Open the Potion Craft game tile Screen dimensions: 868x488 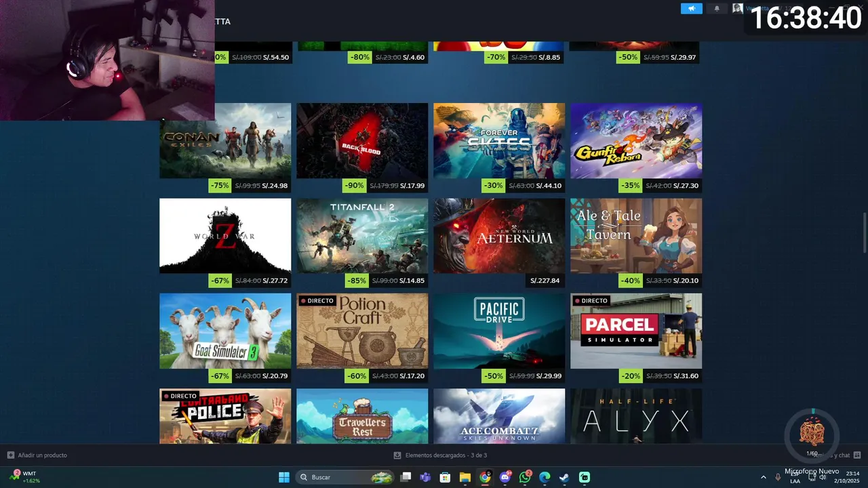click(362, 331)
